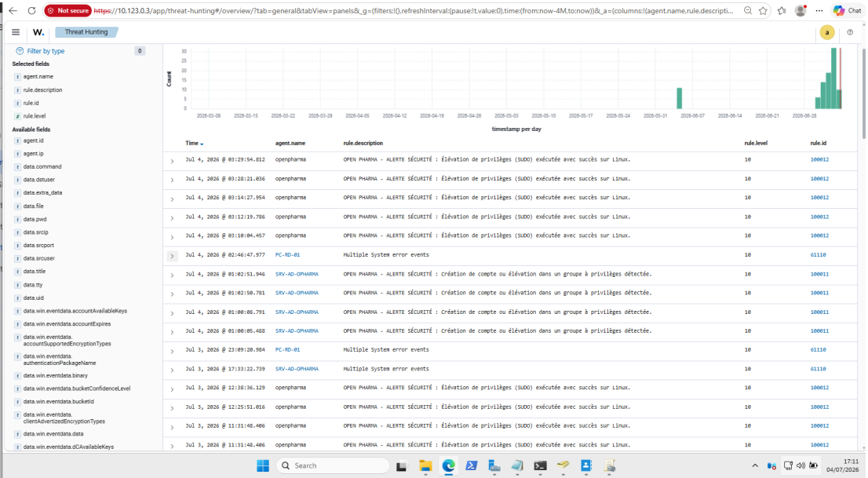Open the help icon in header
The width and height of the screenshot is (868, 478).
(x=850, y=33)
